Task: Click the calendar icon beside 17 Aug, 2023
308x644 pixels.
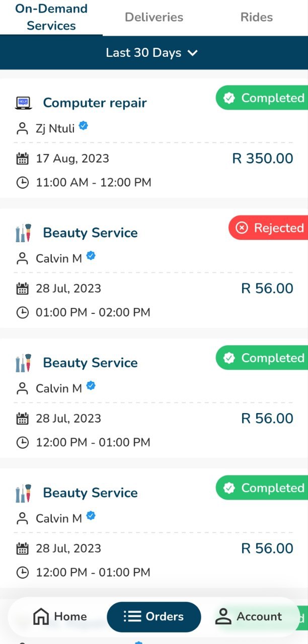Action: [x=22, y=159]
